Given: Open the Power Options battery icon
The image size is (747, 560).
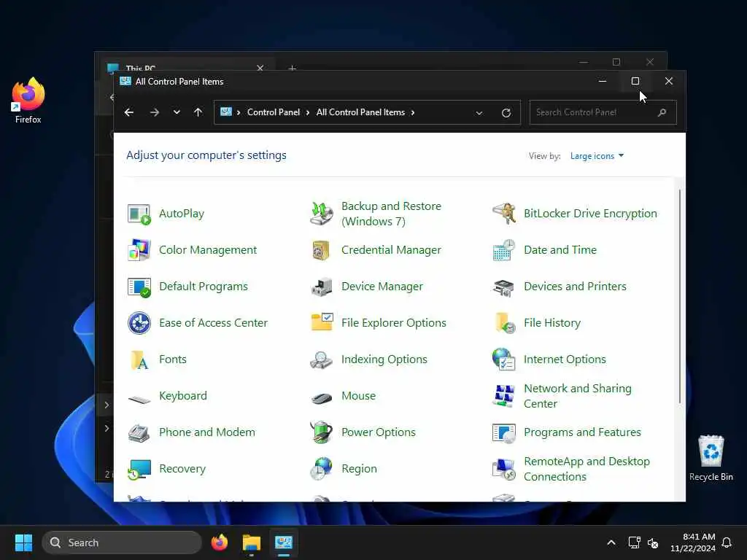Looking at the screenshot, I should pyautogui.click(x=322, y=432).
